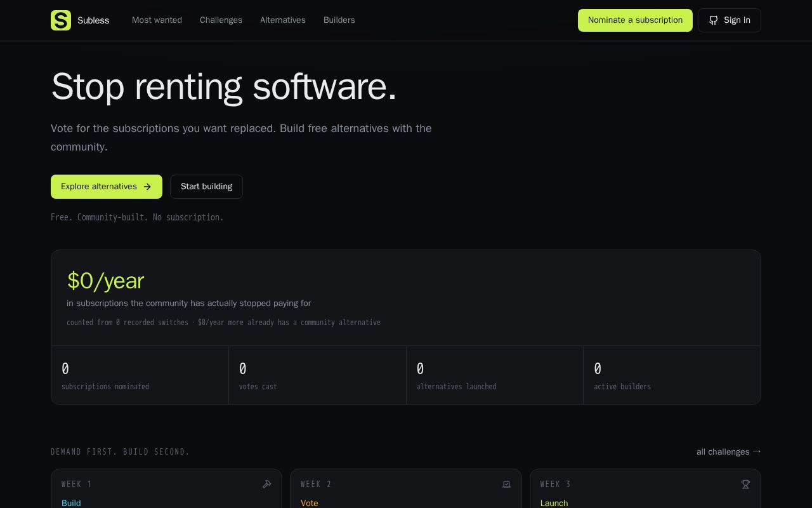Select the Build label in Week 1
This screenshot has height=508, width=812.
pyautogui.click(x=71, y=503)
